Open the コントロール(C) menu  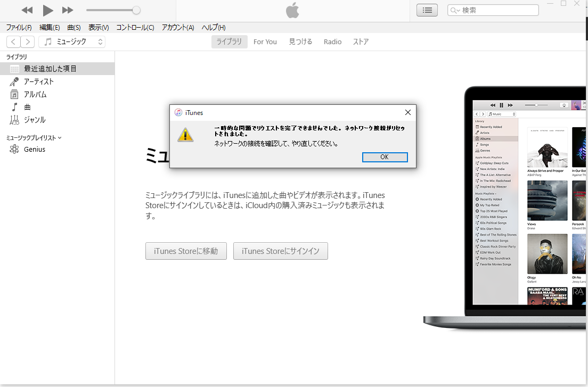(135, 27)
